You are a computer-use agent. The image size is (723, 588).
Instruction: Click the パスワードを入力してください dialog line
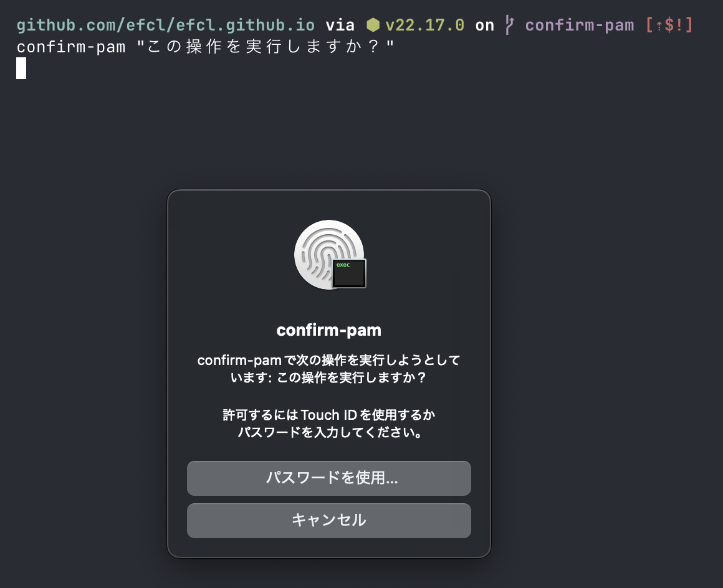[x=328, y=432]
